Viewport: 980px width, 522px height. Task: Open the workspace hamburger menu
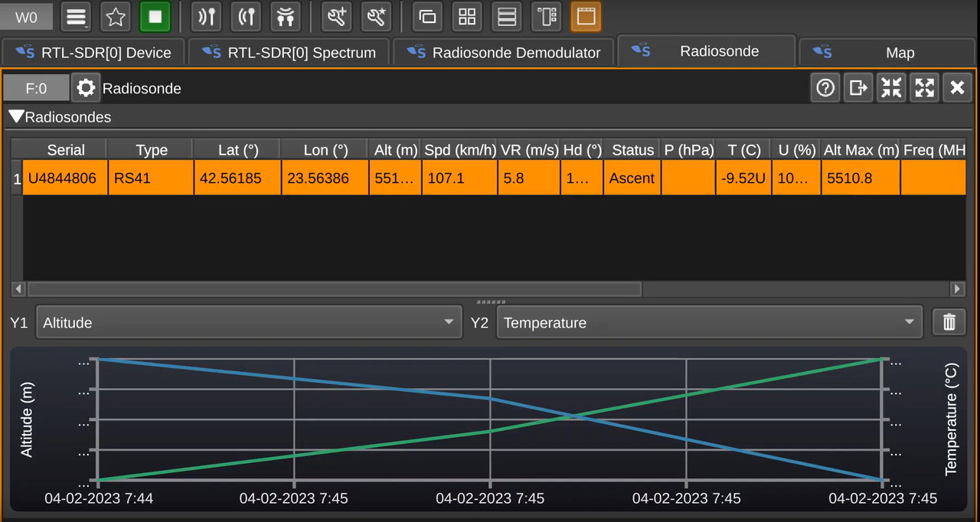(75, 16)
